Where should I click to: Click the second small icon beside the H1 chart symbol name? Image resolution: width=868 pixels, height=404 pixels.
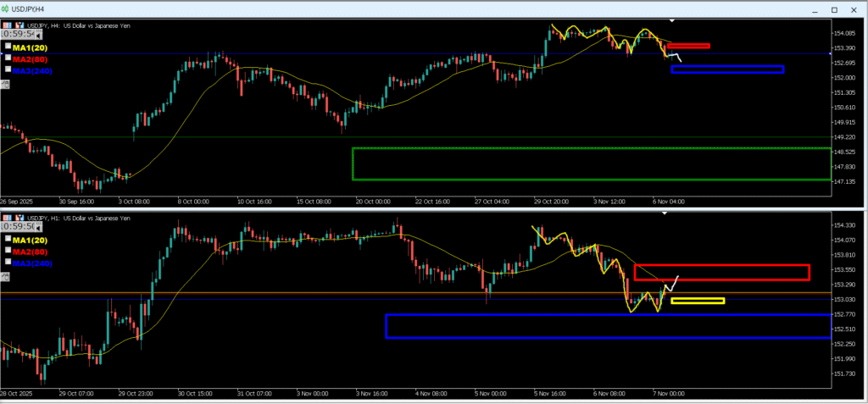click(x=19, y=218)
